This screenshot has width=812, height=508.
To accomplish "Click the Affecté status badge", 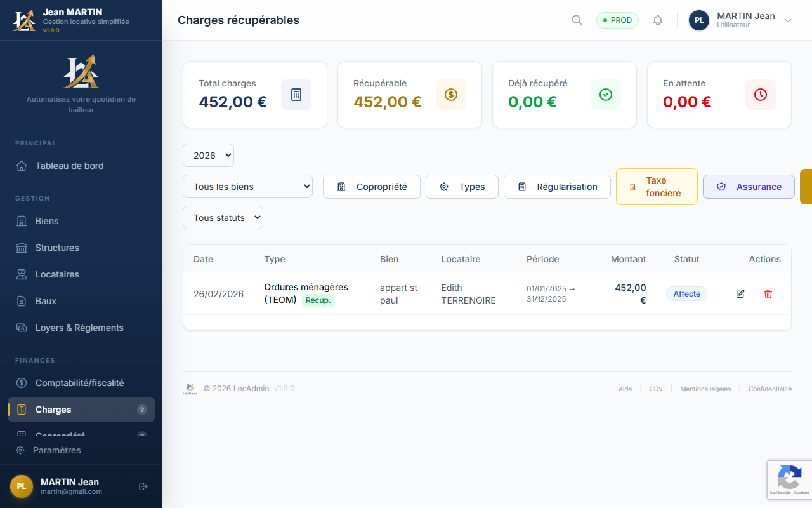I will tap(686, 293).
